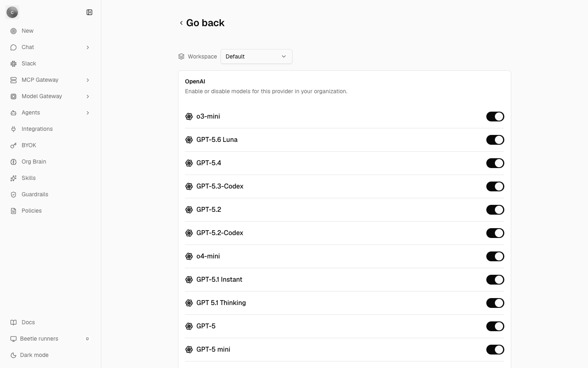Click the OpenAI provider heading
The image size is (588, 368).
[x=195, y=81]
